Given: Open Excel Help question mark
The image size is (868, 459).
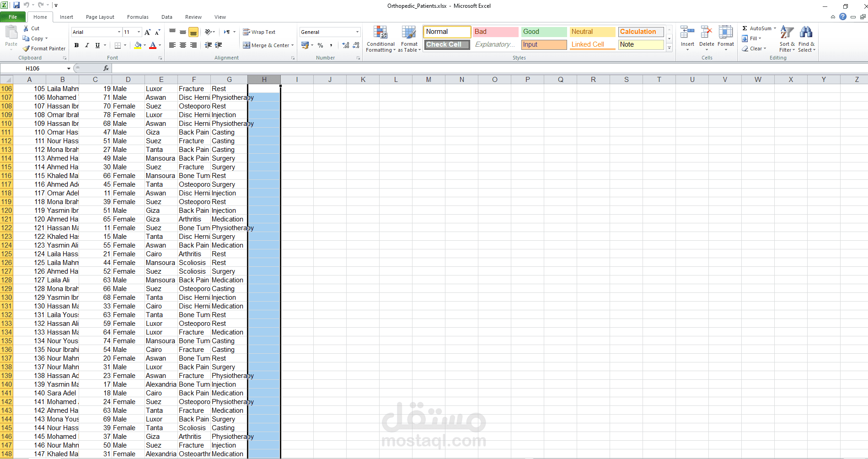Looking at the screenshot, I should coord(843,16).
